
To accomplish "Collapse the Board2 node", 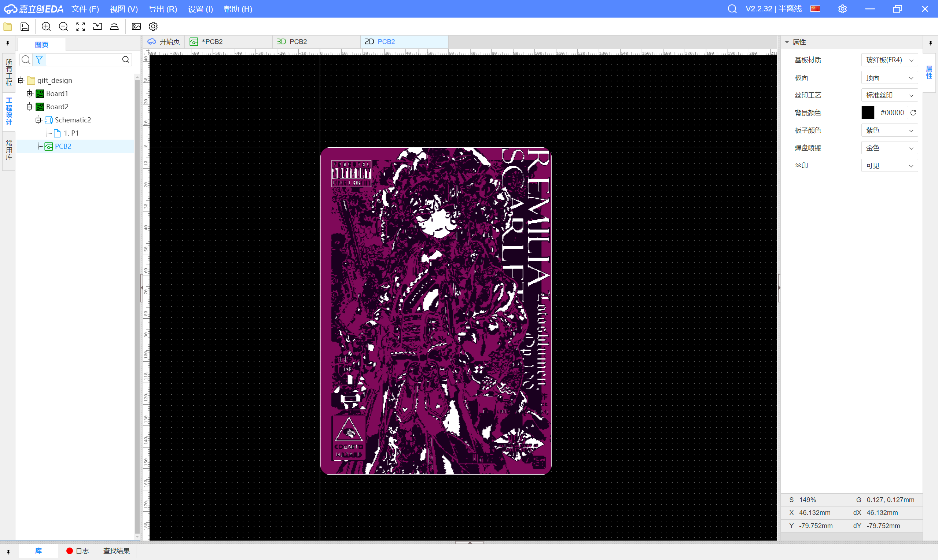I will [29, 107].
